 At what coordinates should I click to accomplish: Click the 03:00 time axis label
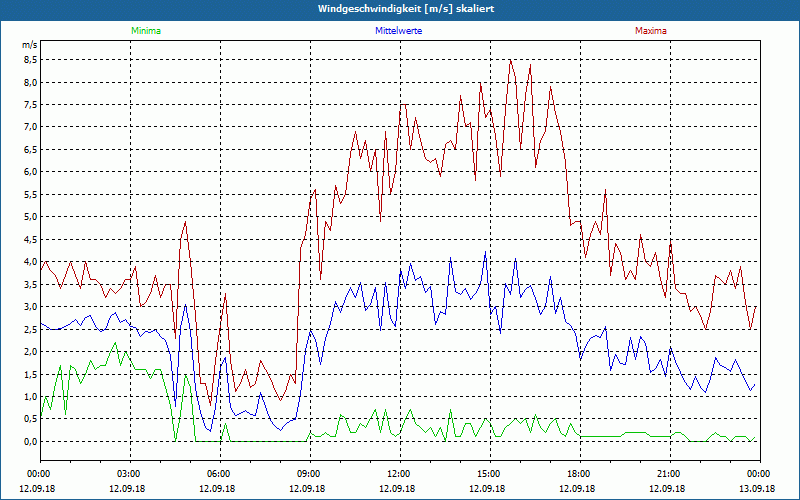coord(130,474)
